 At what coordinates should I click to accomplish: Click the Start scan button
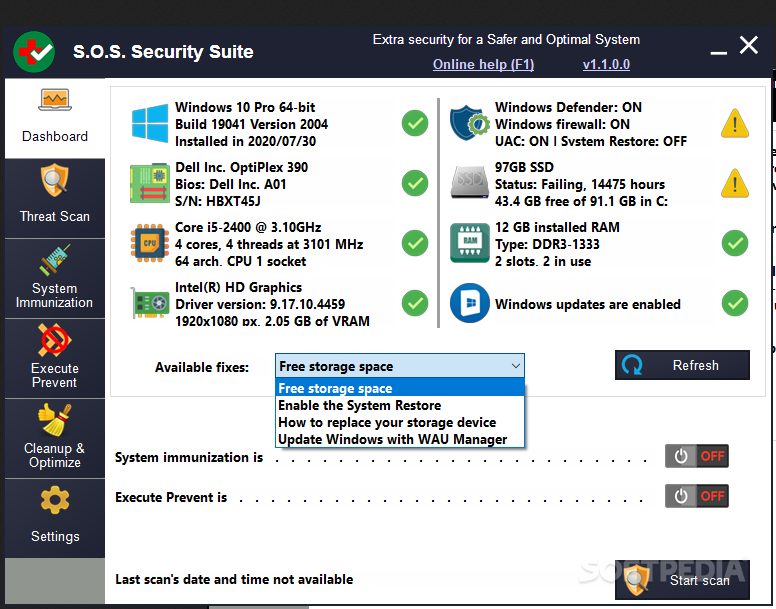click(x=682, y=580)
